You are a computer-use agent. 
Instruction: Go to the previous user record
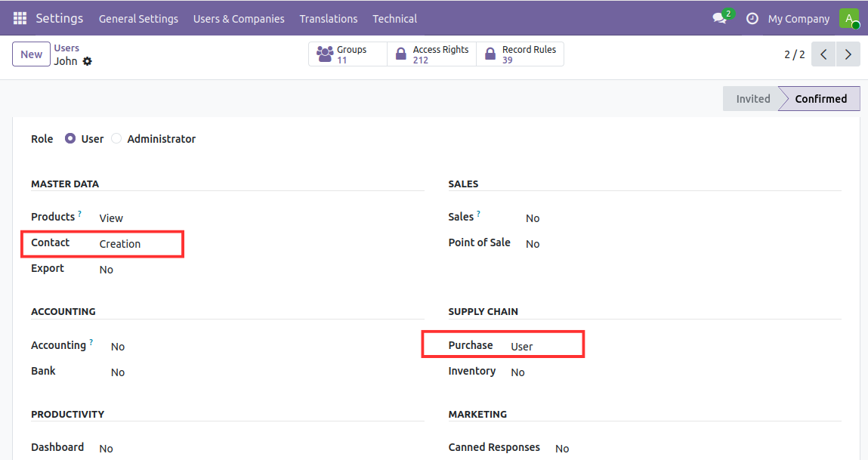823,54
